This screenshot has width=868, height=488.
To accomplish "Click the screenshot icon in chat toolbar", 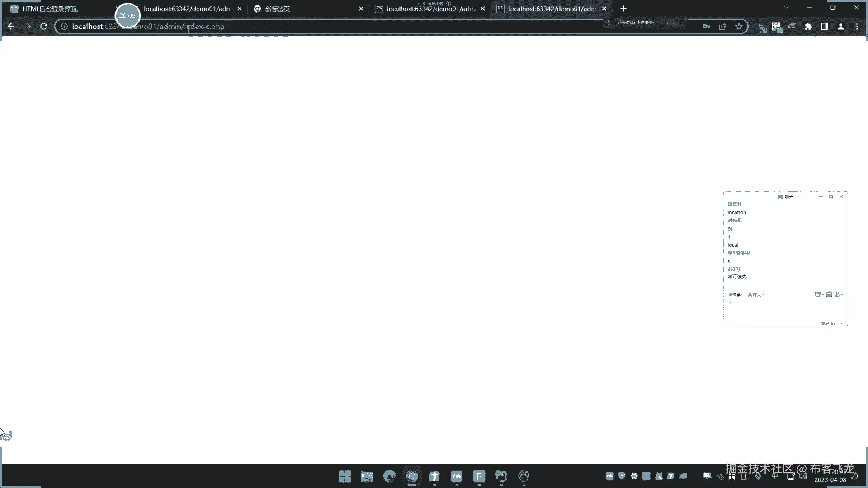I will [818, 295].
